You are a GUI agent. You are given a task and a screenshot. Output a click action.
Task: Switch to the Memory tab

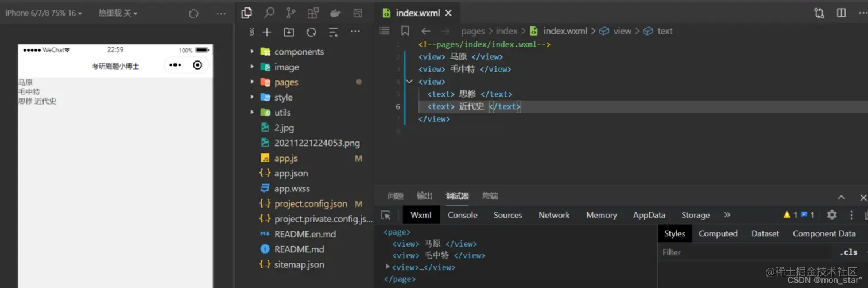pos(602,215)
